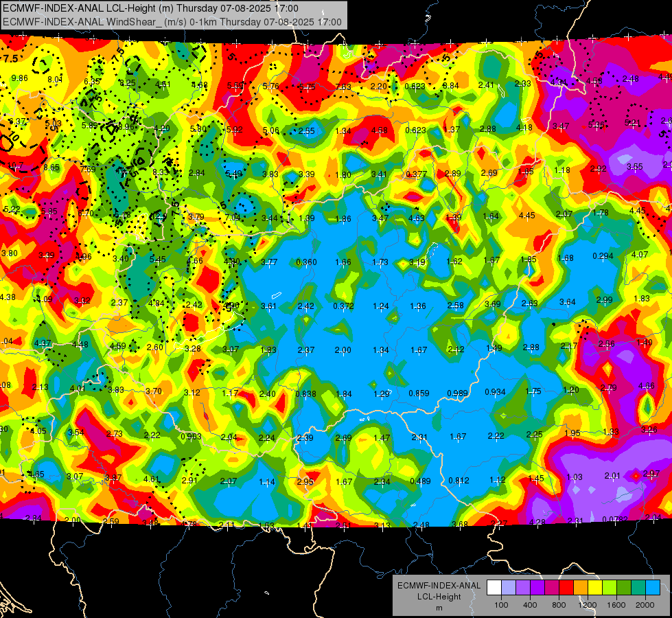Click the 2.55 wind shear value
Viewport: 672px width, 618px height.
point(307,131)
